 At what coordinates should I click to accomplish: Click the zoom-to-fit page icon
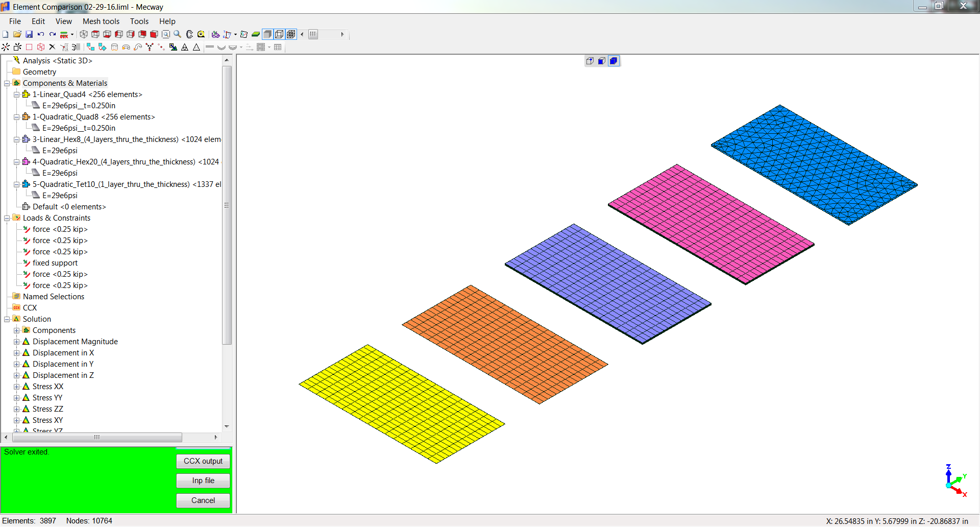point(166,34)
